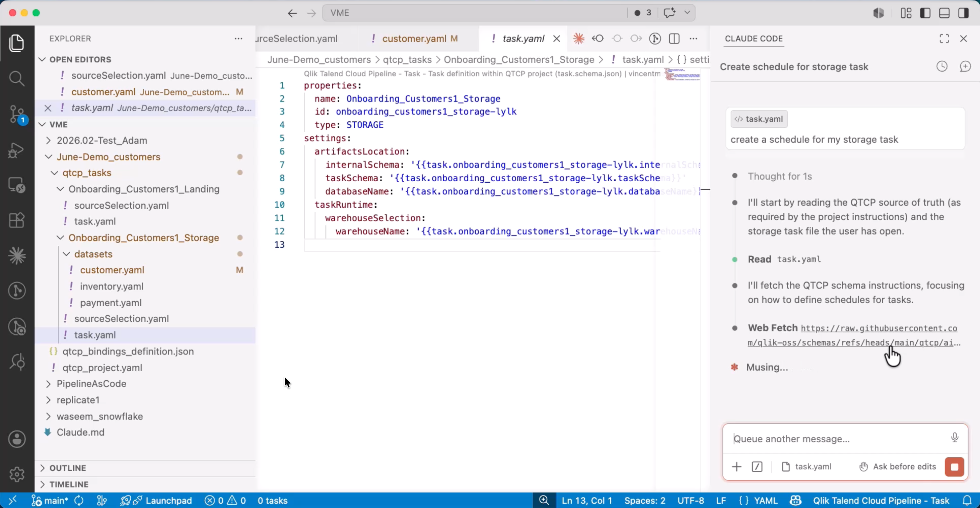Open Source Control view with badge
The image size is (980, 508).
(x=17, y=114)
